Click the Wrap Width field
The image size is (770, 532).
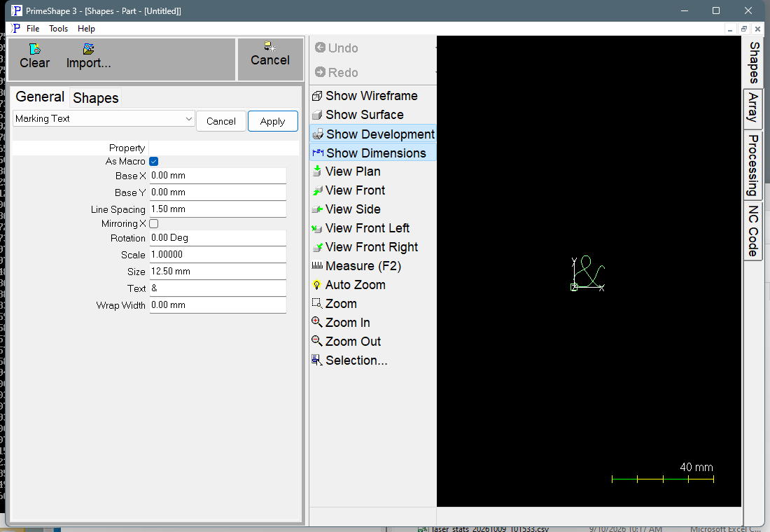coord(218,305)
